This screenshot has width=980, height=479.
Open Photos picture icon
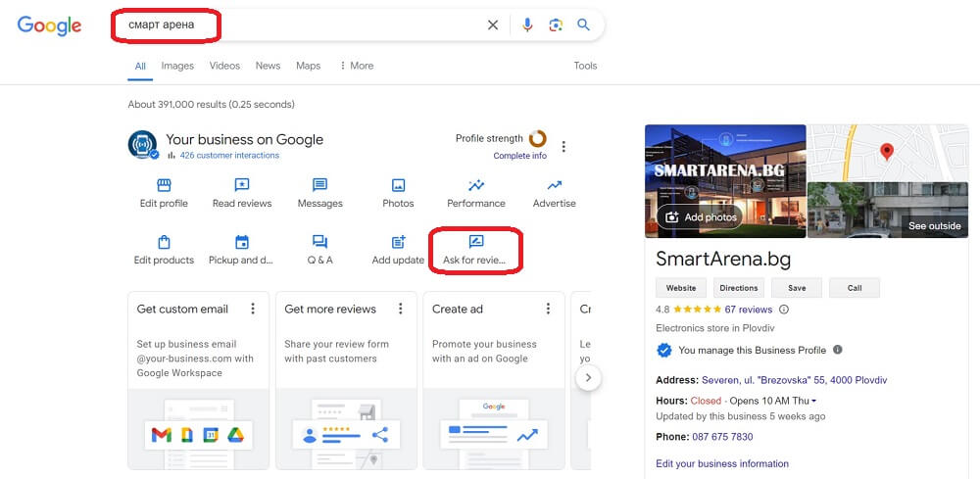coord(398,185)
